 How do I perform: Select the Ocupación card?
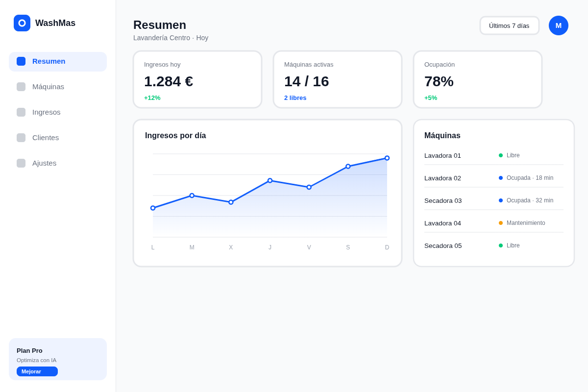coord(478,79)
